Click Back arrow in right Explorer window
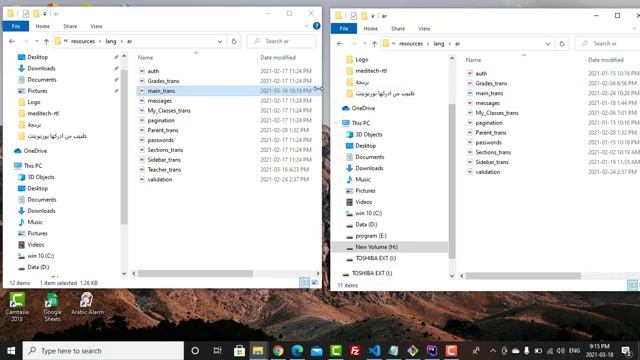 [340, 44]
